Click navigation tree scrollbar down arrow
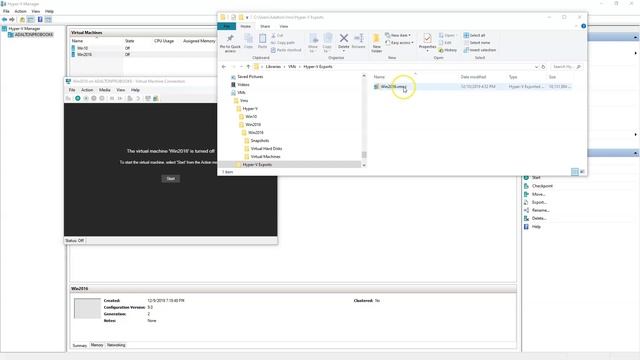The image size is (640, 360). coord(364,165)
